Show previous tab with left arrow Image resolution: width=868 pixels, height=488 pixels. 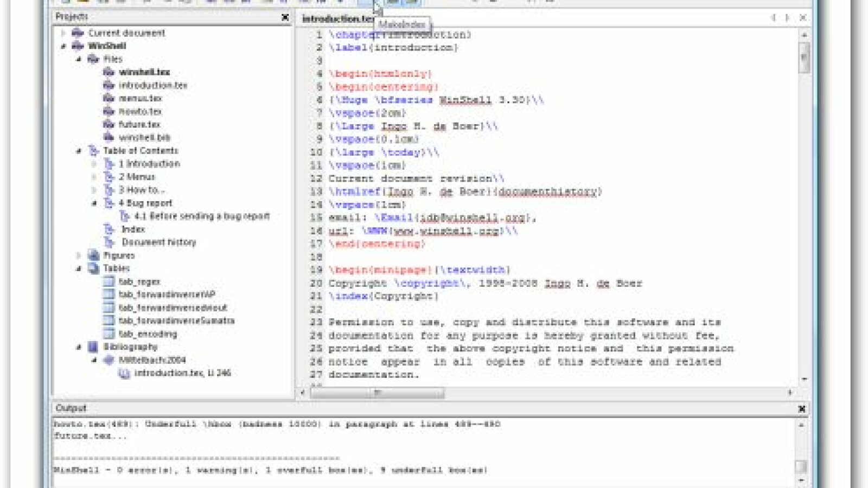tap(773, 18)
